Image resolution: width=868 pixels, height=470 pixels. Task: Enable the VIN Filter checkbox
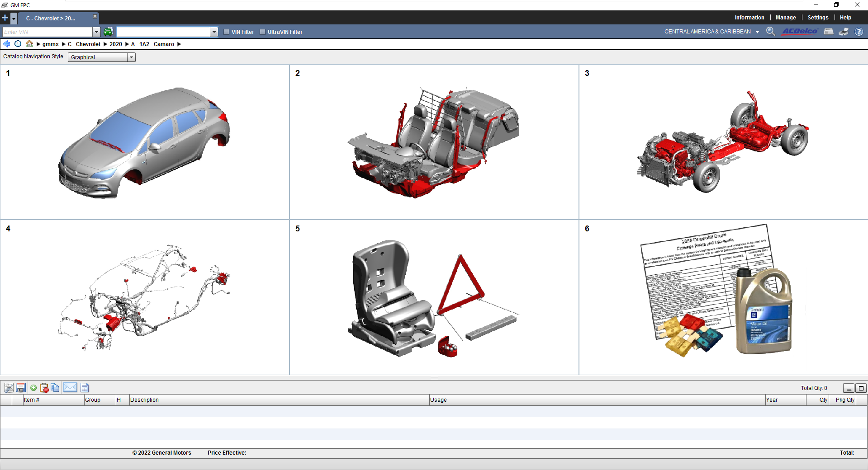coord(226,32)
